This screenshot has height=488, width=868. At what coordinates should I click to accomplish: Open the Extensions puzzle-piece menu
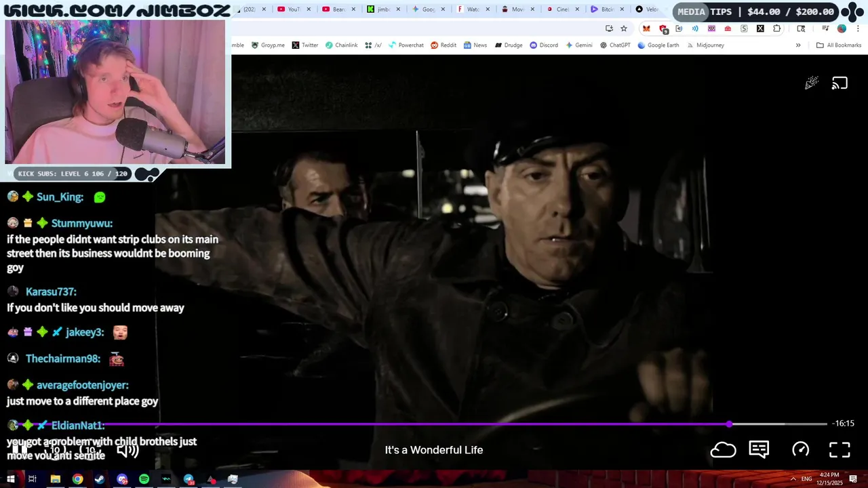pyautogui.click(x=777, y=28)
